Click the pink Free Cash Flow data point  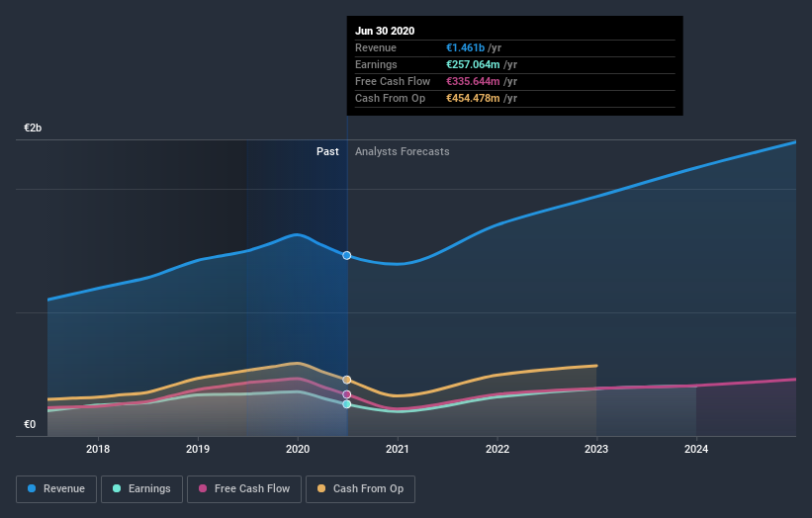pos(347,394)
